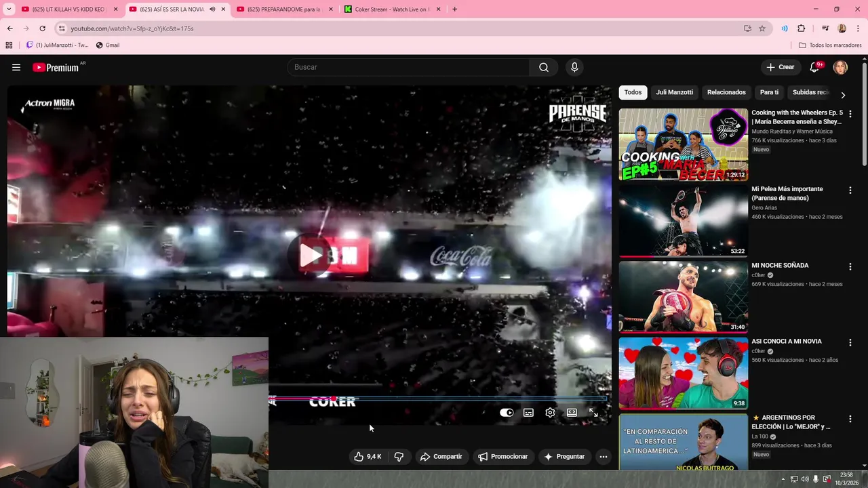Open options for Mi Pelea Más importante video

[x=850, y=190]
